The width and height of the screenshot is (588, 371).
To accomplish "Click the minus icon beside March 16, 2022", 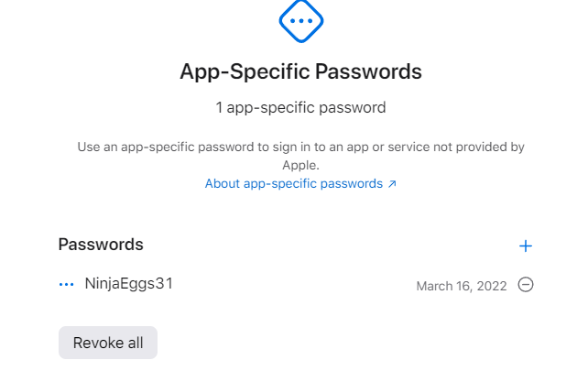I will [x=526, y=285].
